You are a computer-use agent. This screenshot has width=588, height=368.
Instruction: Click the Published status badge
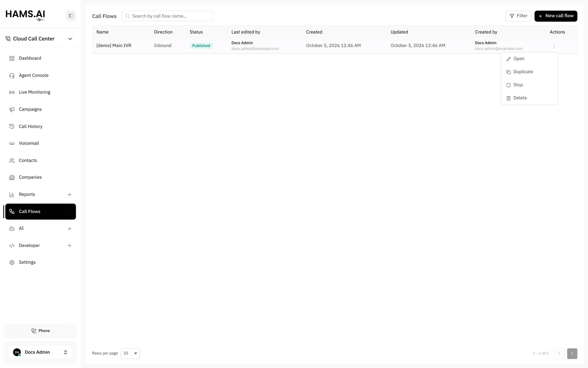coord(201,46)
